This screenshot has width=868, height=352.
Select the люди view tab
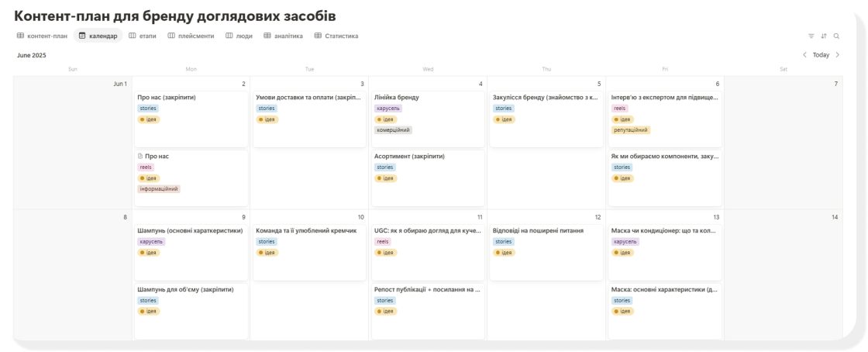[x=239, y=36]
